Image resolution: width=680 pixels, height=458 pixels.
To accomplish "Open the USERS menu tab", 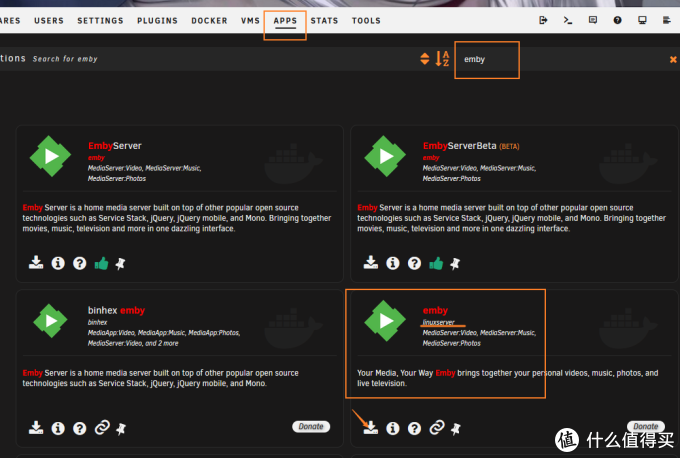I will (x=49, y=20).
